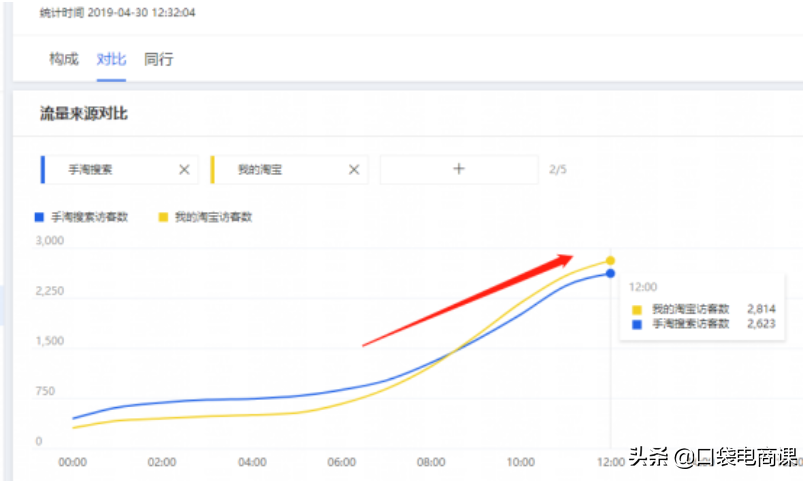Click the 12:00 tooltip header
This screenshot has width=811, height=481.
[643, 287]
